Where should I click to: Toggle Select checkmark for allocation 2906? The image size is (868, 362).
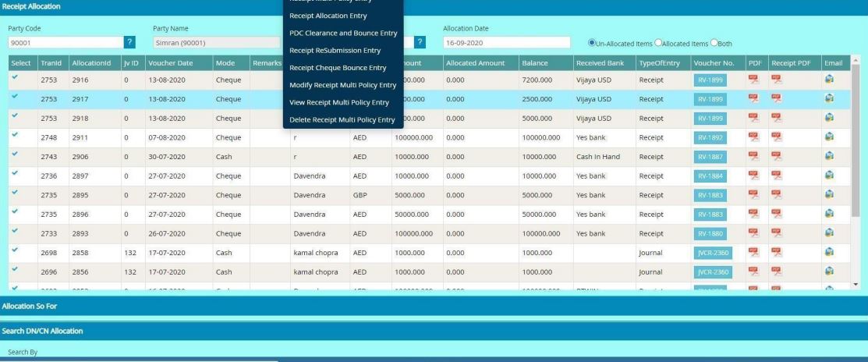tap(15, 154)
